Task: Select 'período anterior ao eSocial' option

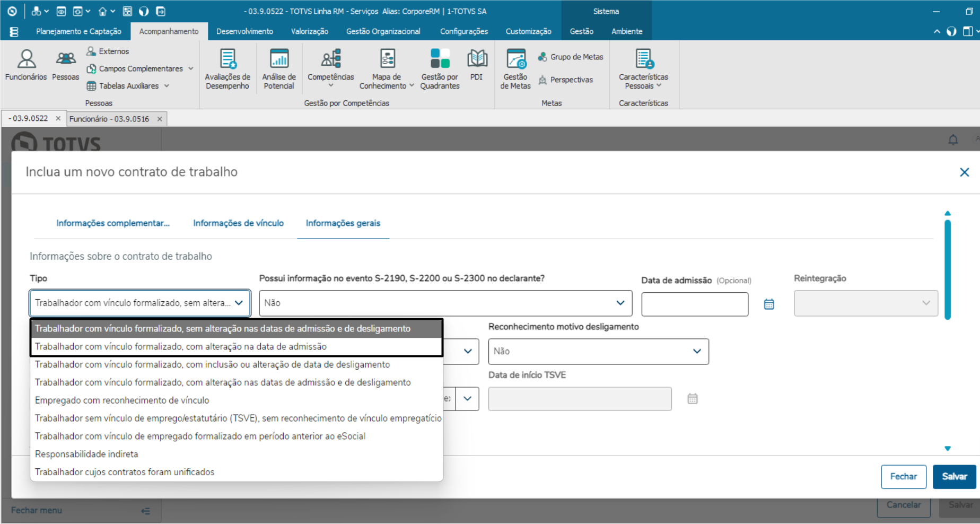Action: (236, 436)
